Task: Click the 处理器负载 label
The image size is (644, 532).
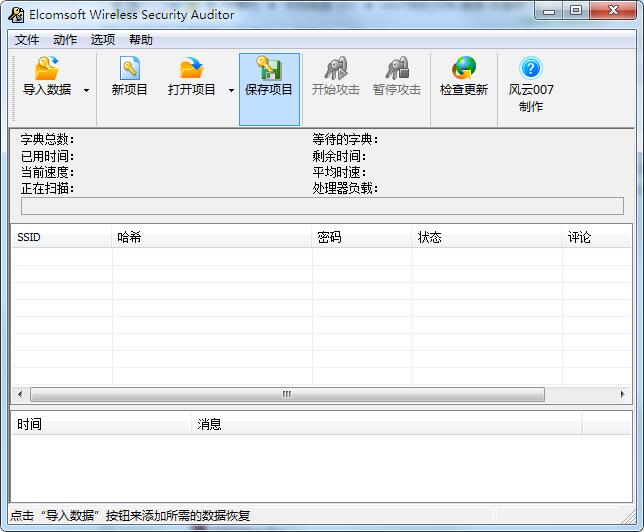Action: [345, 189]
